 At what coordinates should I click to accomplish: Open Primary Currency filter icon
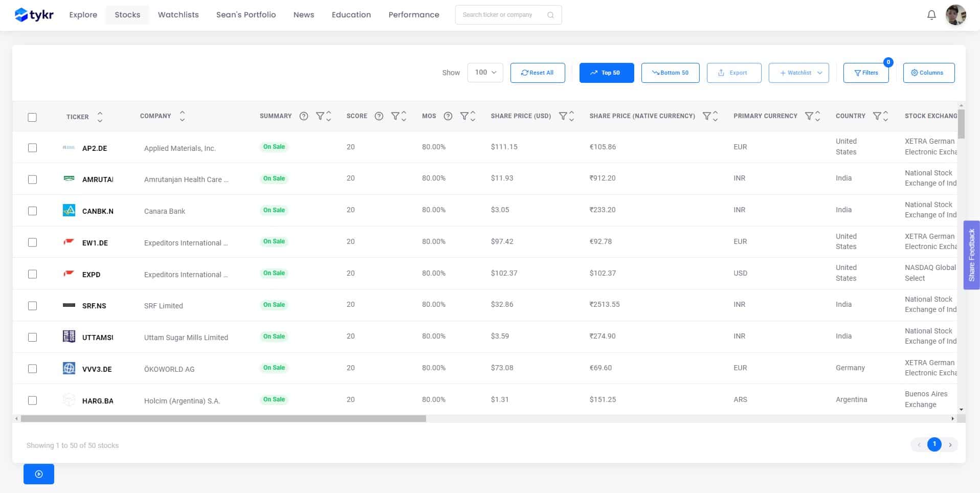(809, 116)
